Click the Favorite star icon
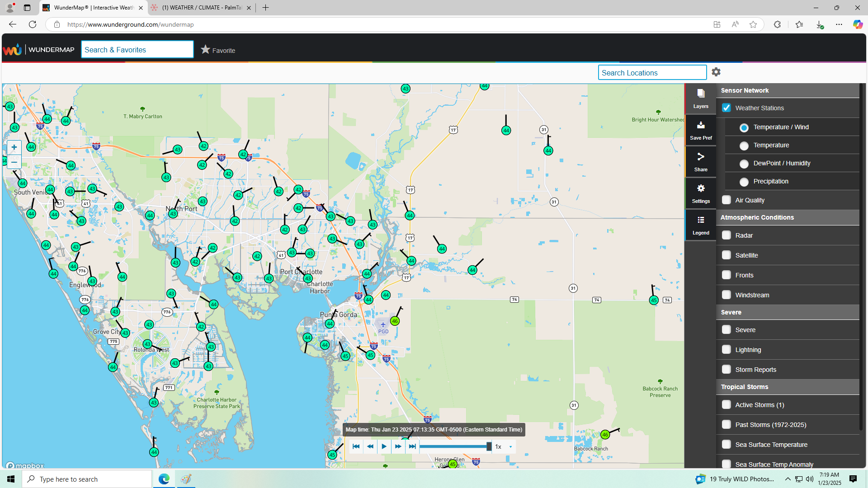868x488 pixels. click(206, 50)
